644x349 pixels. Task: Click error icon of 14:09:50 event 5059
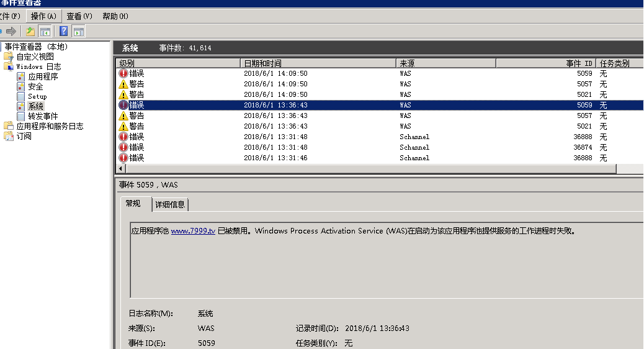click(x=123, y=73)
